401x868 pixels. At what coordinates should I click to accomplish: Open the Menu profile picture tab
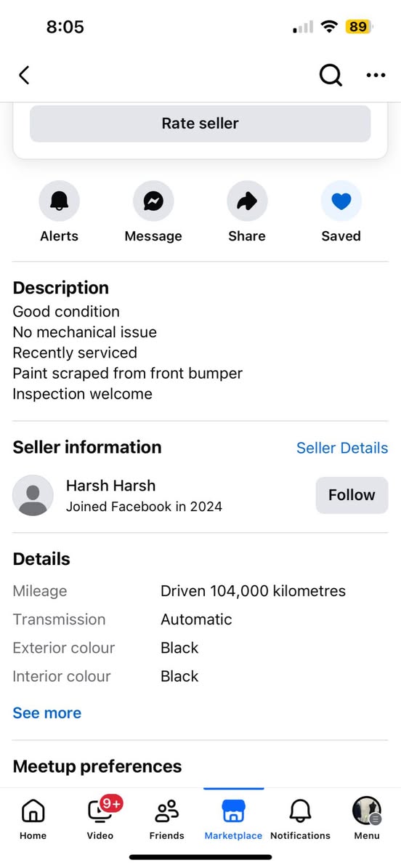click(x=367, y=819)
